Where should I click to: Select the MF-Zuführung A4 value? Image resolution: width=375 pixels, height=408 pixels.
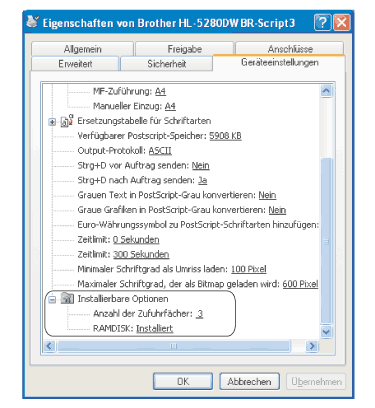tap(160, 91)
